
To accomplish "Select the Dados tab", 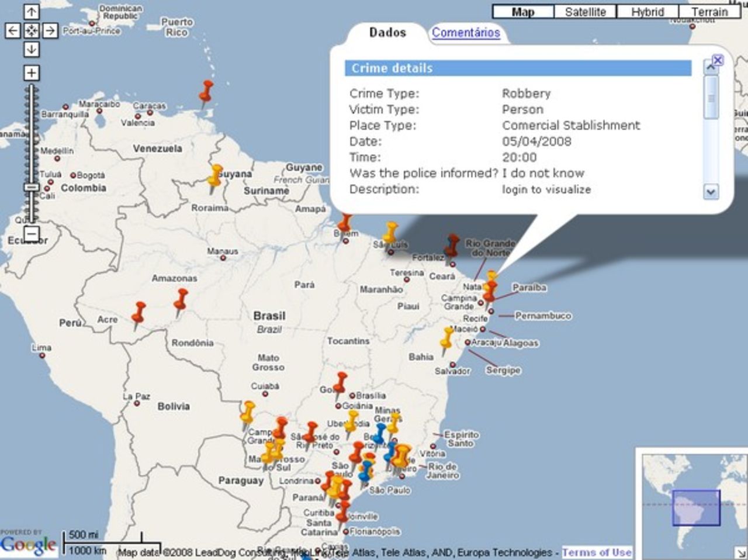I will (387, 33).
